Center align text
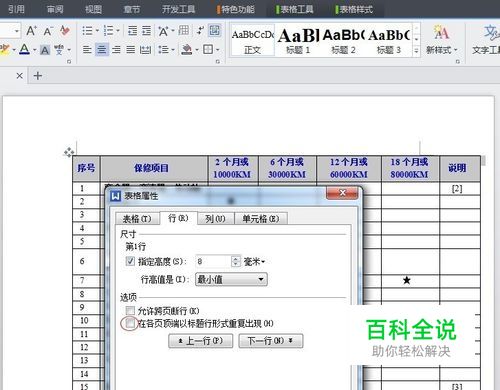This screenshot has height=390, width=500. click(102, 50)
